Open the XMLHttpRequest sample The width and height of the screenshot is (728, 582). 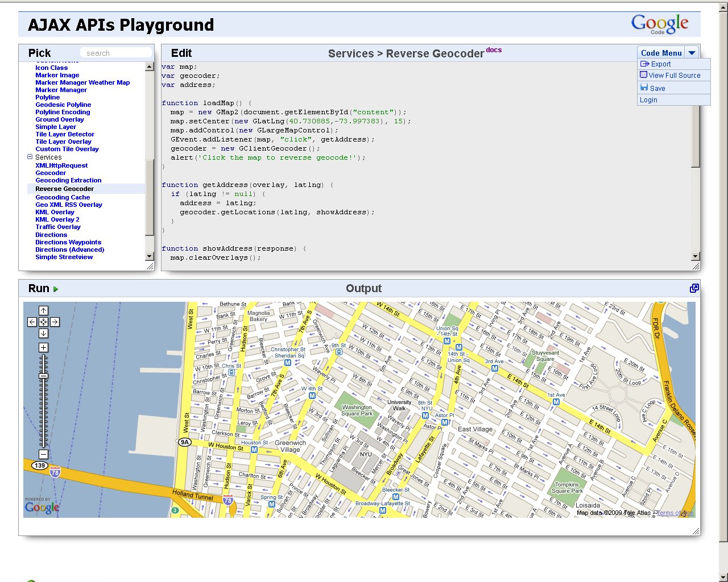click(61, 165)
